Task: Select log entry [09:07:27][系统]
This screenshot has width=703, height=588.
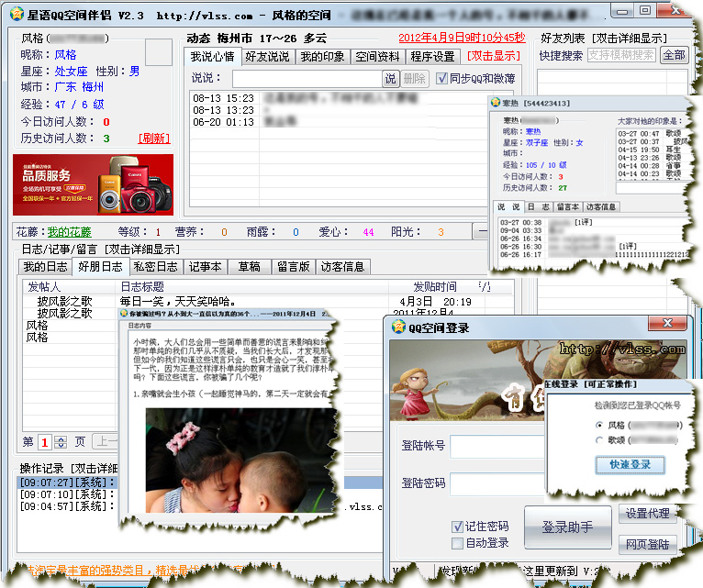Action: [67, 483]
